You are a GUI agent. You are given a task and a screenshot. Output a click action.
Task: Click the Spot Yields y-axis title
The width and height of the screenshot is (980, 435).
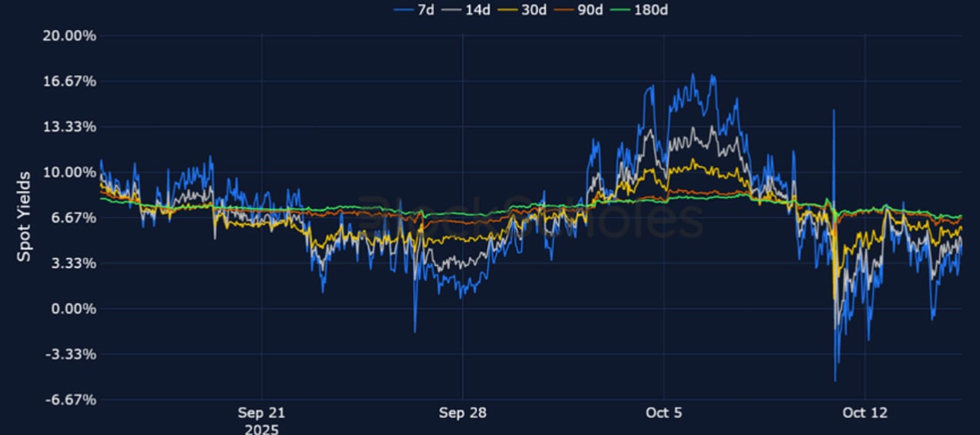(x=25, y=216)
